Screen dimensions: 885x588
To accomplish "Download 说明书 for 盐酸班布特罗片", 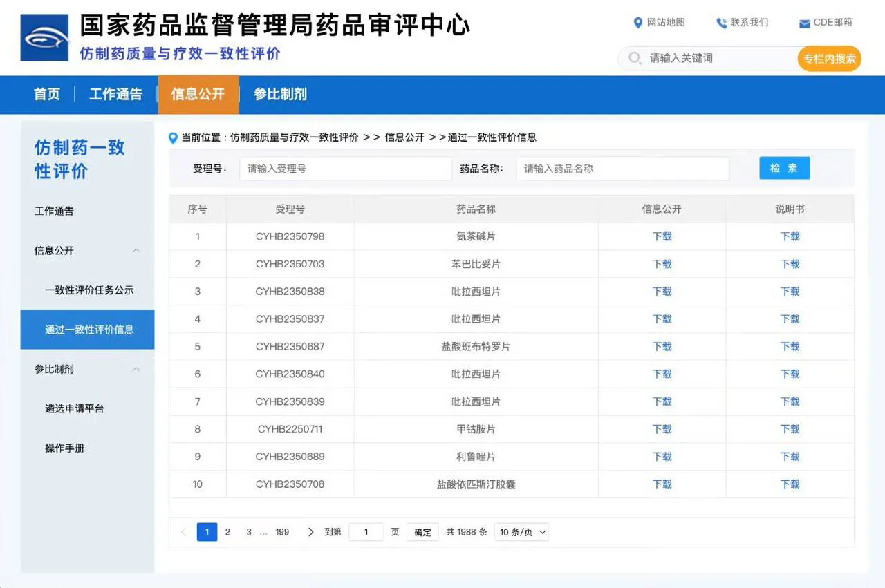I will (x=790, y=347).
